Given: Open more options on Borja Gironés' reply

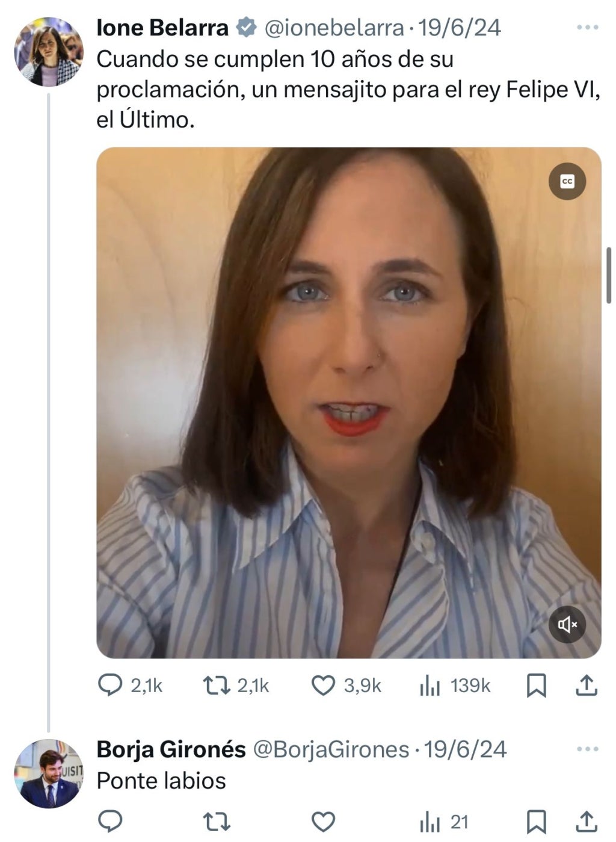Looking at the screenshot, I should pos(587,749).
